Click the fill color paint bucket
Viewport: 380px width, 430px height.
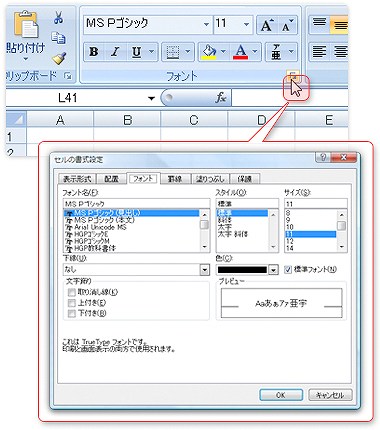[209, 52]
